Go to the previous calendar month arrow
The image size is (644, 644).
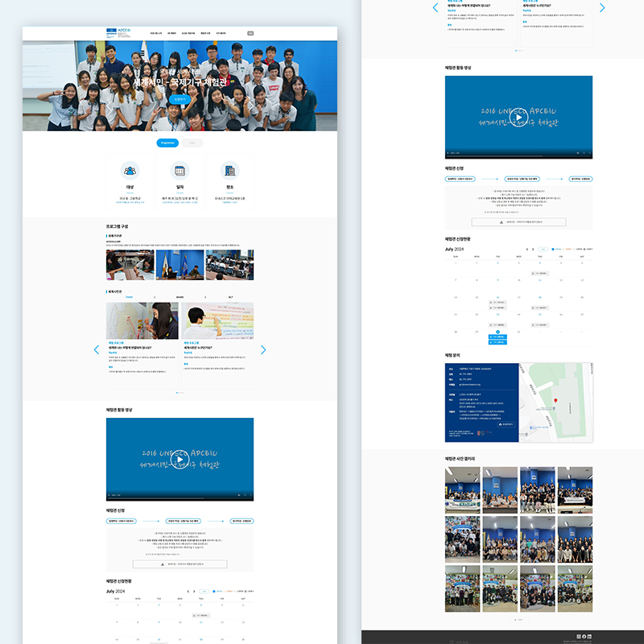526,250
